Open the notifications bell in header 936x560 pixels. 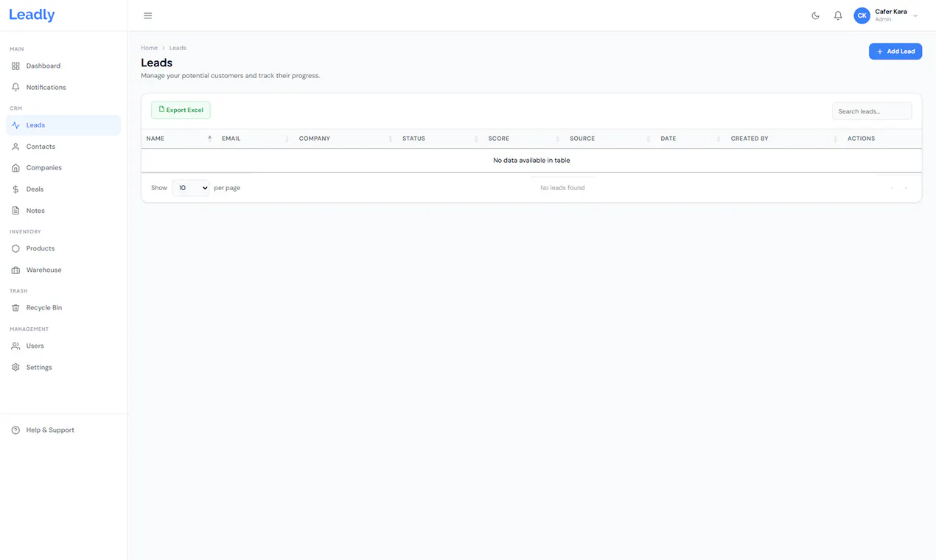point(838,15)
